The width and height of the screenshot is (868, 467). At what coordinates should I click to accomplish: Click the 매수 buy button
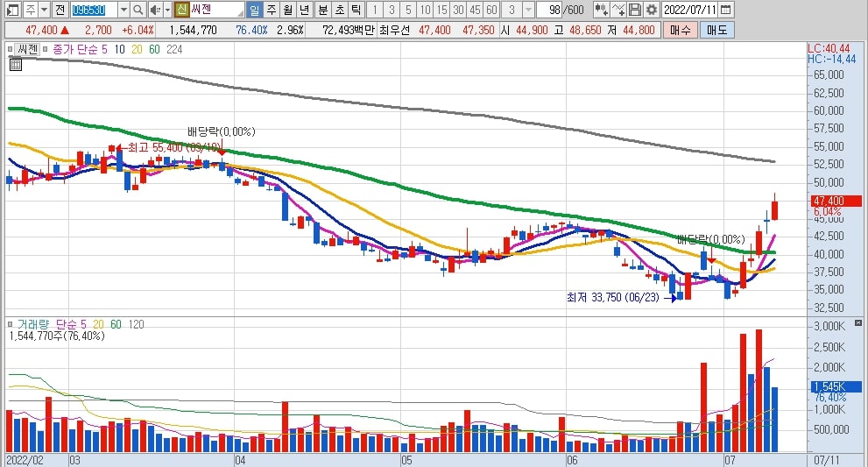click(x=679, y=30)
